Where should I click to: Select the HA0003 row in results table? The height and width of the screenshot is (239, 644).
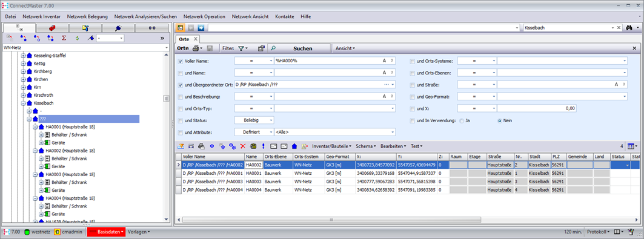[407, 182]
